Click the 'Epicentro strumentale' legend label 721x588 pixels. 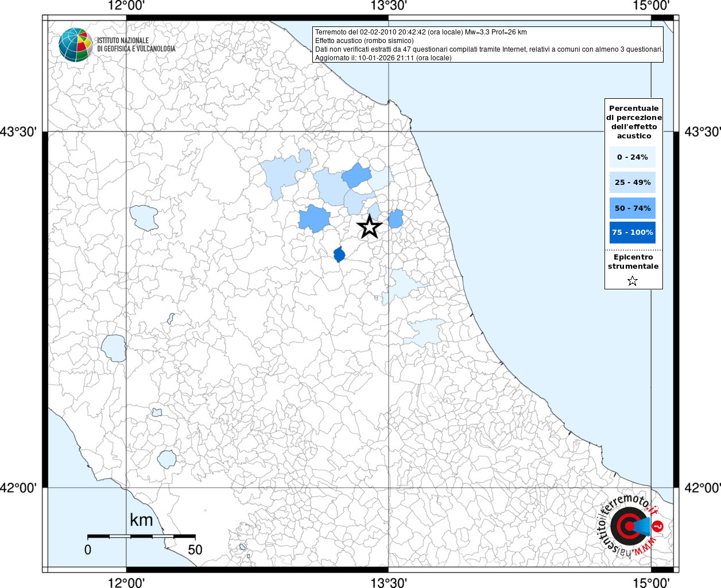633,262
